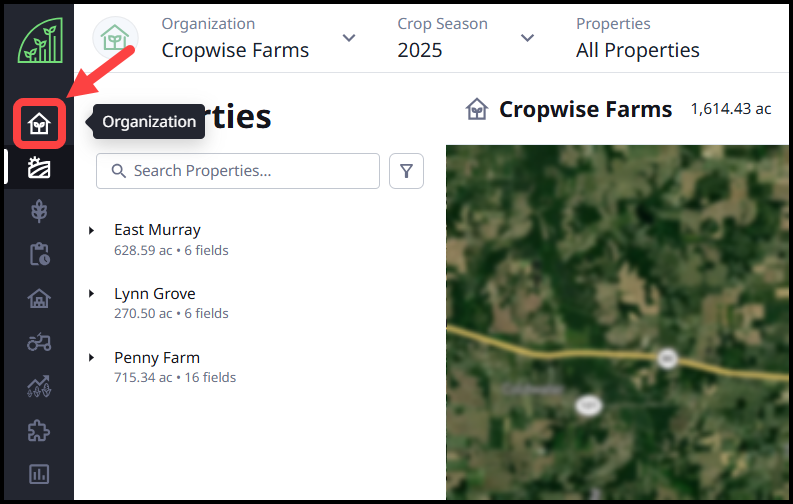Open the Organization sidebar icon
Screen dimensions: 793x504
click(39, 124)
